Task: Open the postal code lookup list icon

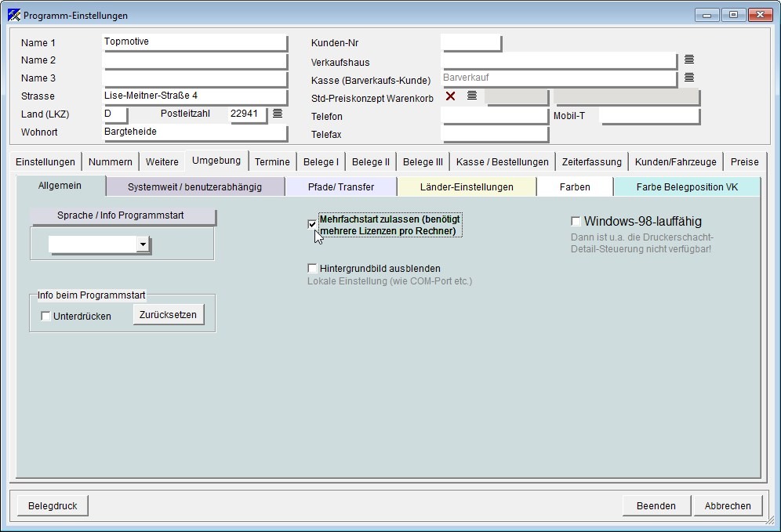Action: click(278, 113)
